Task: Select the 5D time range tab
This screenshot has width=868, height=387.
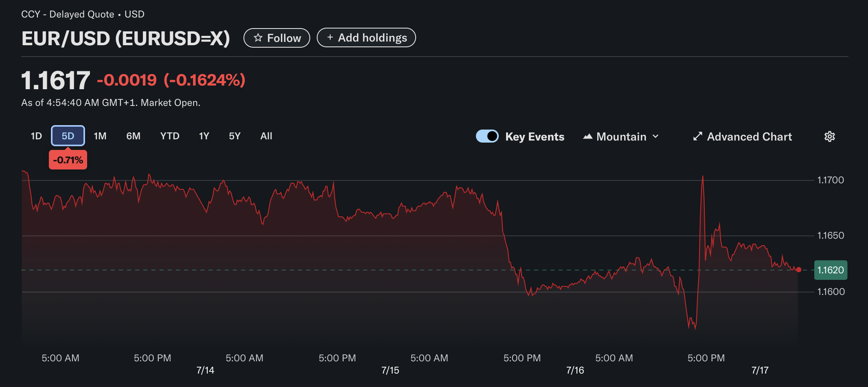Action: coord(68,136)
